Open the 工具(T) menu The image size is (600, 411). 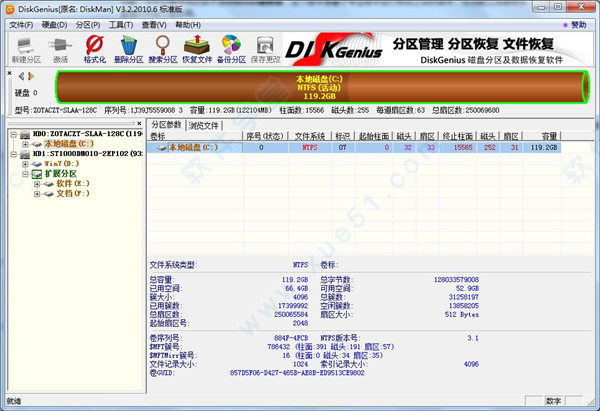(121, 25)
